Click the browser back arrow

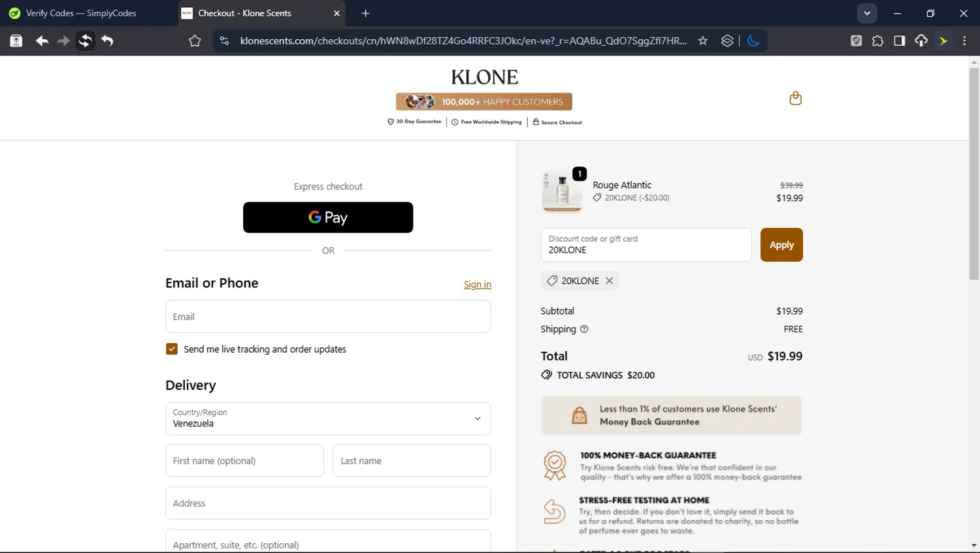pyautogui.click(x=42, y=40)
